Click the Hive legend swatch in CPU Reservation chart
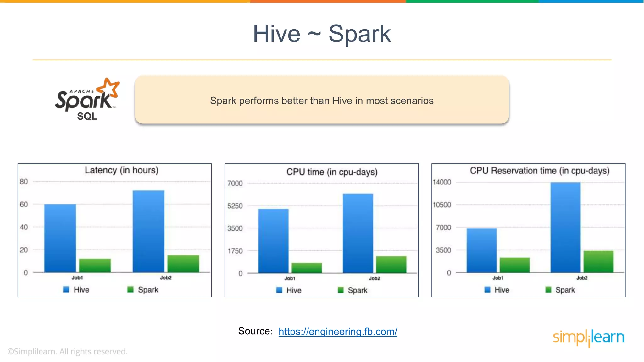This screenshot has height=362, width=644. coord(487,290)
